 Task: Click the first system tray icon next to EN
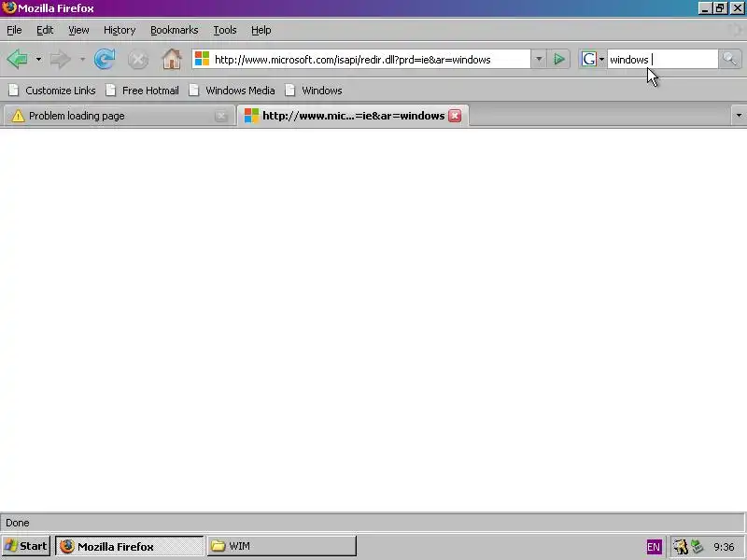(681, 547)
